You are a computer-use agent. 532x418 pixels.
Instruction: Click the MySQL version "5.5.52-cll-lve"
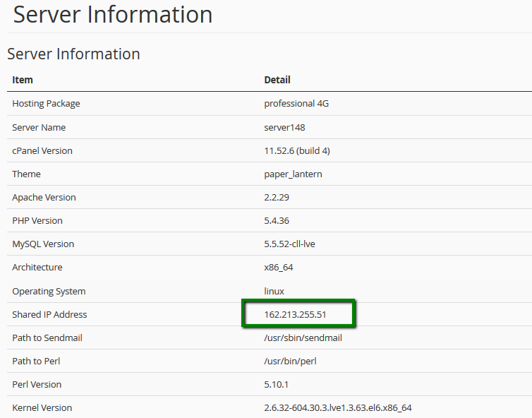294,244
